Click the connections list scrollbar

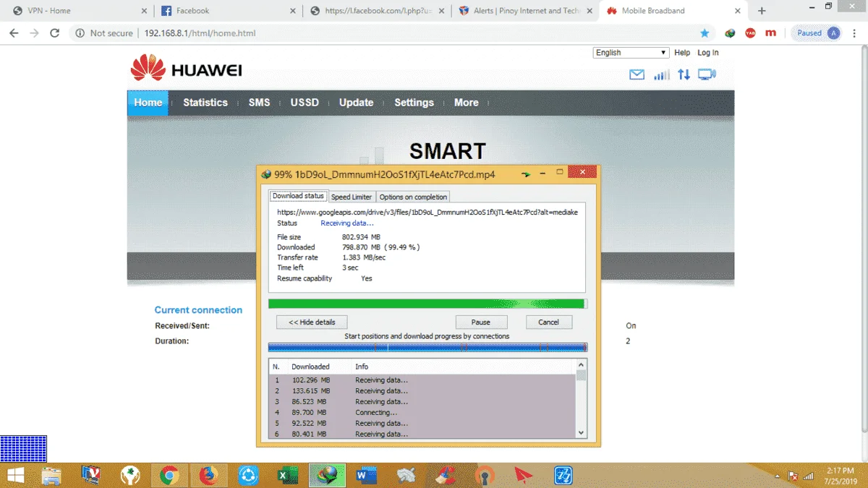click(581, 398)
